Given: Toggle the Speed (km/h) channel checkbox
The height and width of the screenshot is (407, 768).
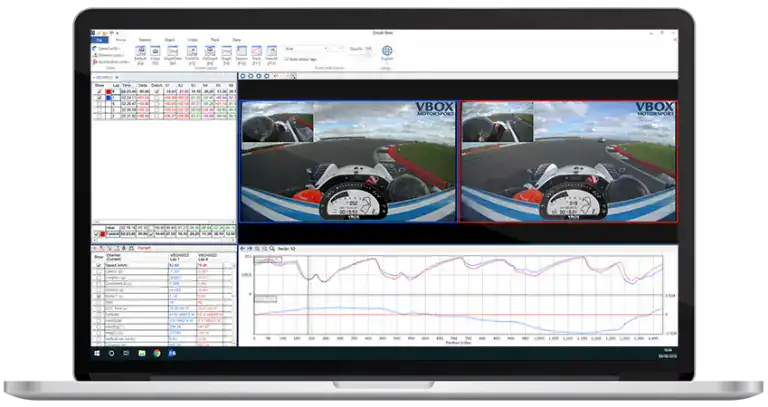Looking at the screenshot, I should 99,265.
